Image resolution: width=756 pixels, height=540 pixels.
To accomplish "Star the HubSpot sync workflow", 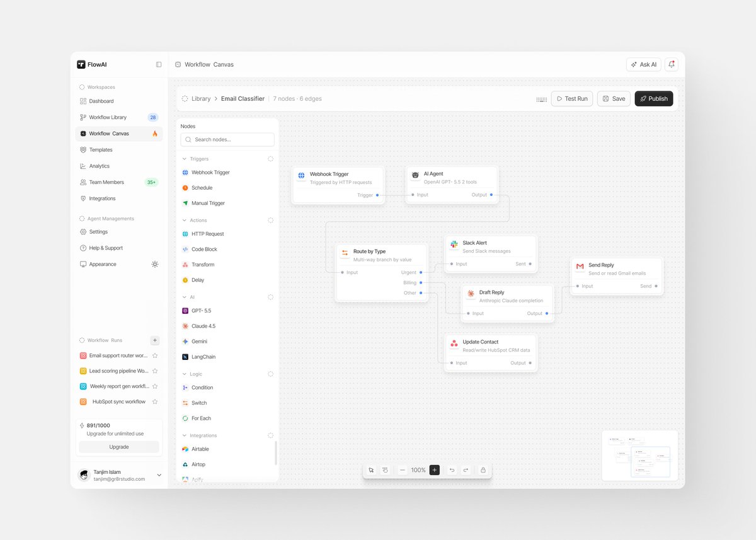I will pos(155,401).
